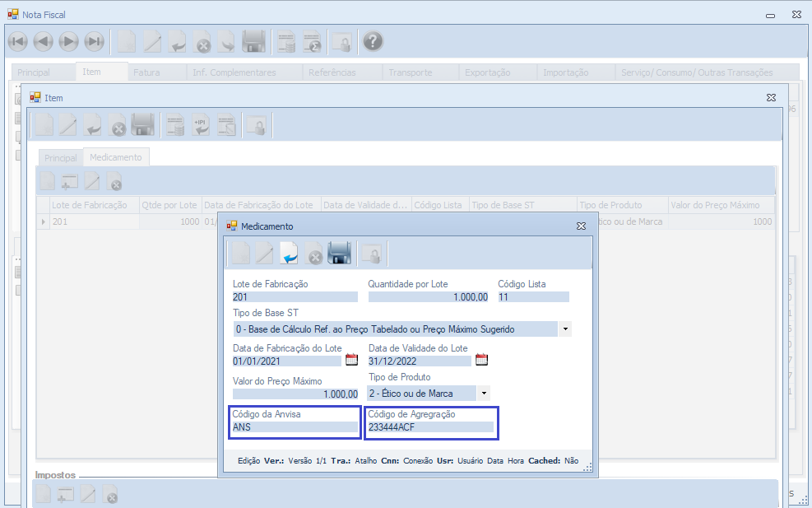Expand the Tipo de Produto dropdown
The height and width of the screenshot is (508, 812).
pyautogui.click(x=484, y=394)
